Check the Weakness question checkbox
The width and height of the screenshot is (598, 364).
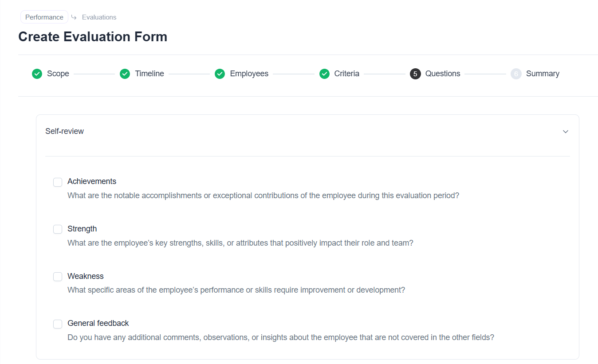pyautogui.click(x=58, y=277)
